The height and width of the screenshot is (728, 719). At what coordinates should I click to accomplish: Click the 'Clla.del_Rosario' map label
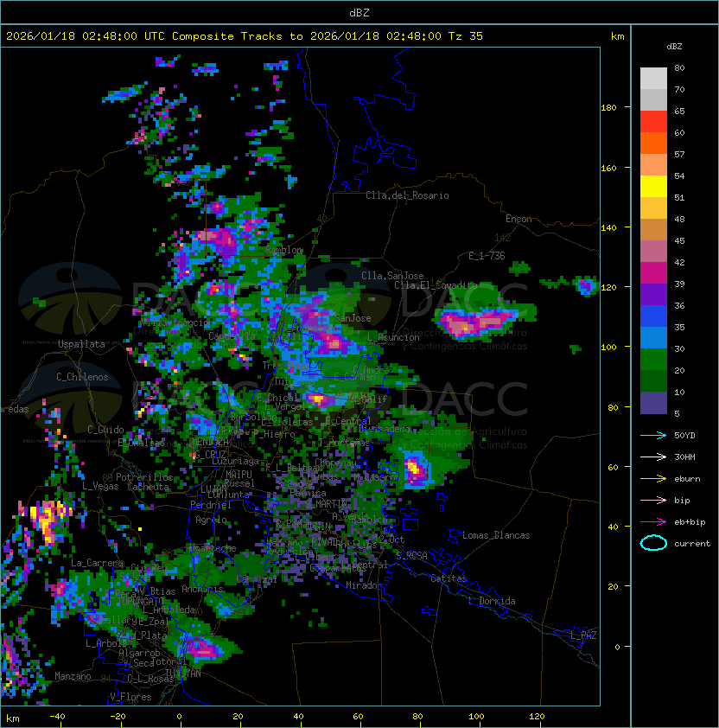[x=407, y=195]
